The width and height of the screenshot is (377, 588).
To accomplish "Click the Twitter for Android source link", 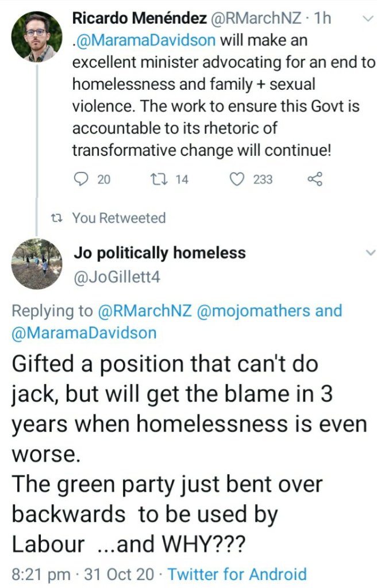I will tap(237, 574).
